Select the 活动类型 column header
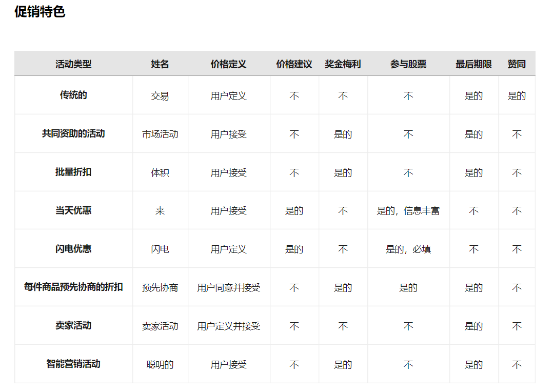Viewport: 554px width, 392px height. [73, 64]
